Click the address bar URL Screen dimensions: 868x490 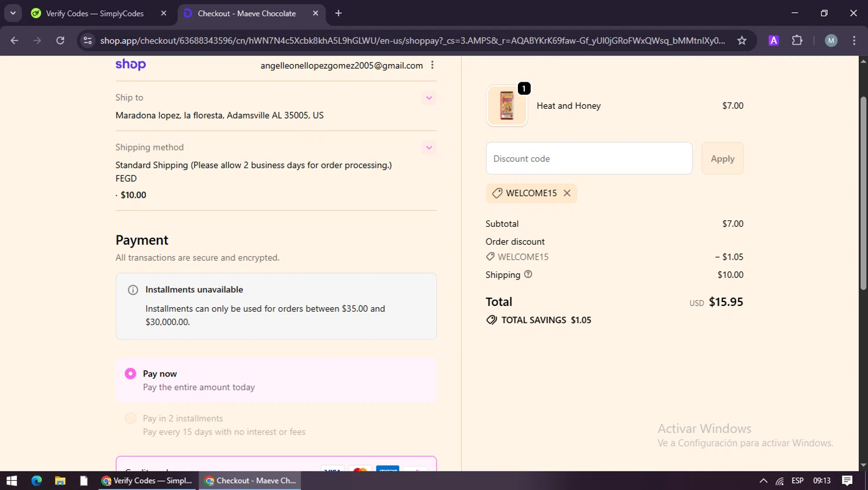tap(412, 40)
